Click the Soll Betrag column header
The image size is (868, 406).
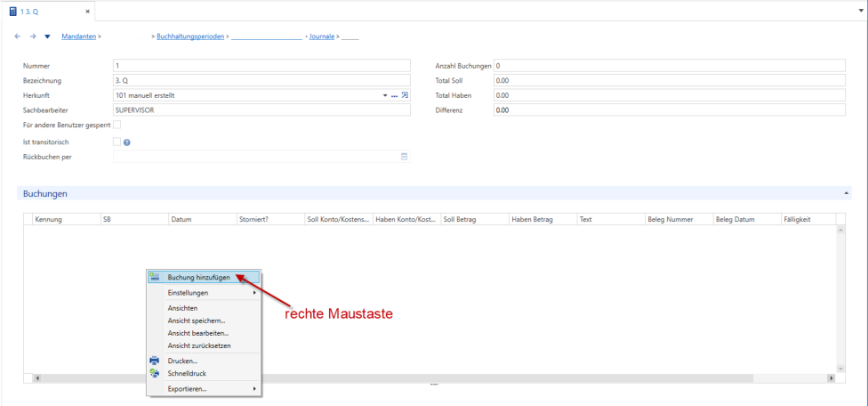pos(475,219)
